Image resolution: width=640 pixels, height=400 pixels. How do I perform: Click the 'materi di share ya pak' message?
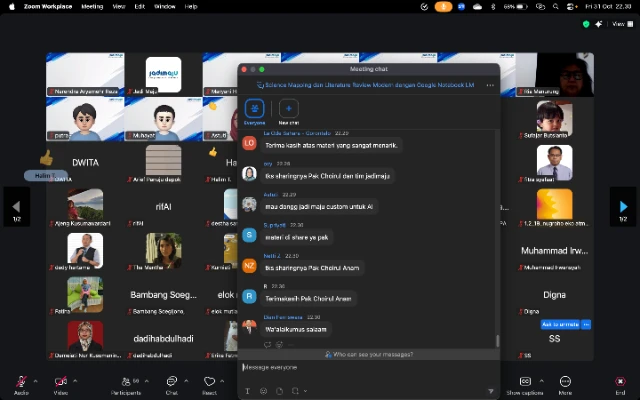(x=297, y=237)
